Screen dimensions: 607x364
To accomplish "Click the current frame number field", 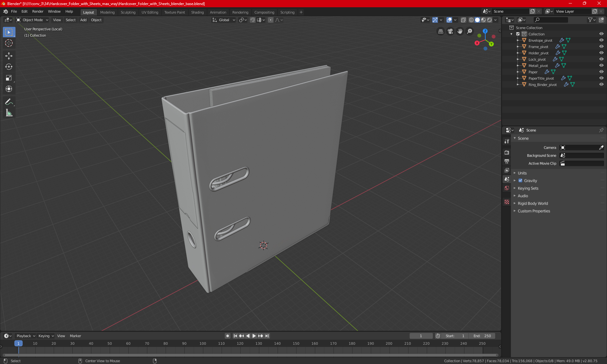I will click(421, 336).
